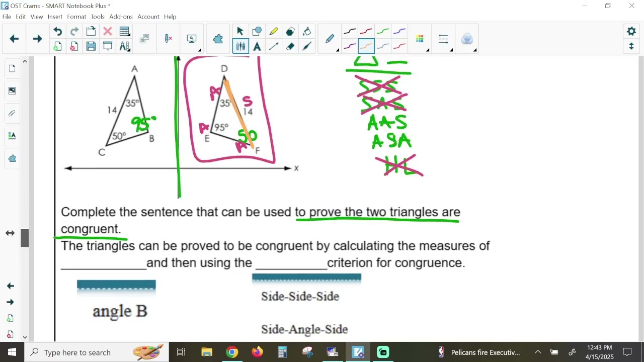Open the Format menu

76,17
